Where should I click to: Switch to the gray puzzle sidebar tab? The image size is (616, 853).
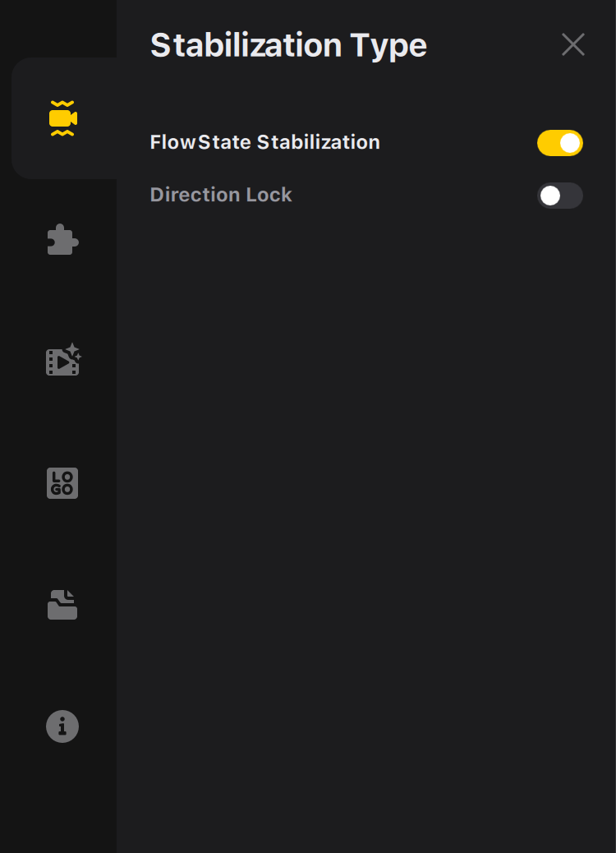click(x=63, y=239)
